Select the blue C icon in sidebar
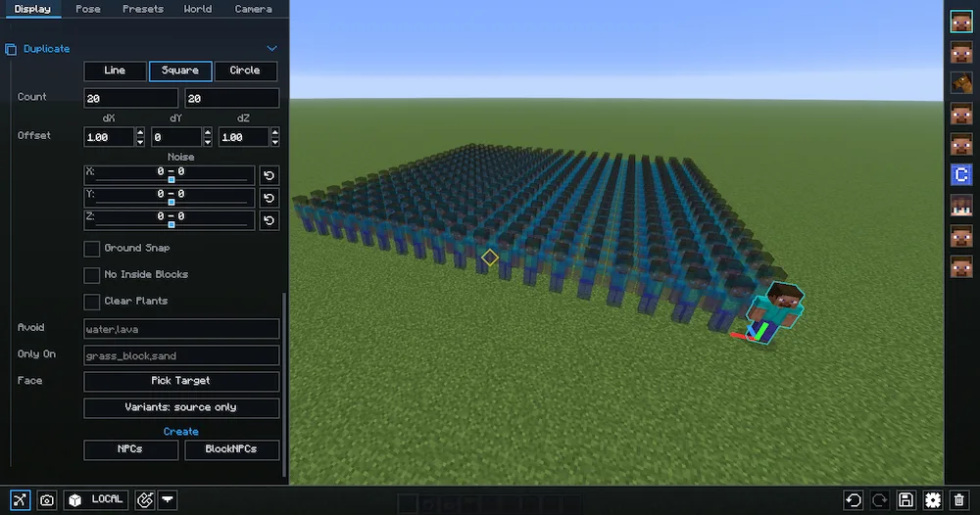This screenshot has width=980, height=515. 961,175
